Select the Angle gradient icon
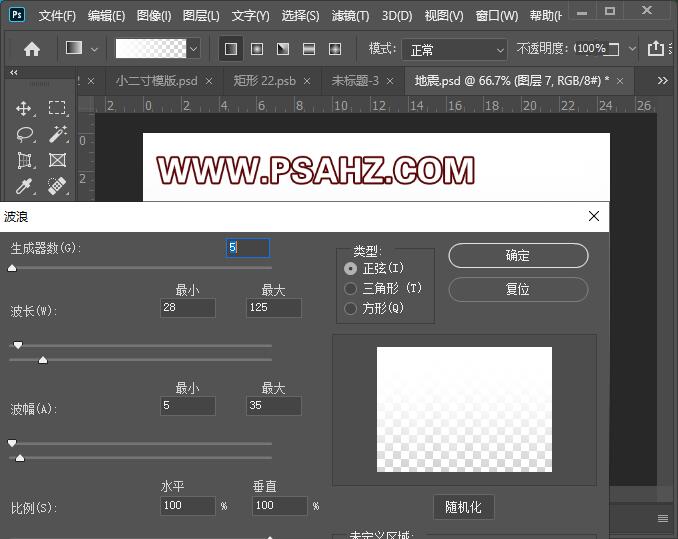Screen dimensions: 678x539 click(283, 49)
